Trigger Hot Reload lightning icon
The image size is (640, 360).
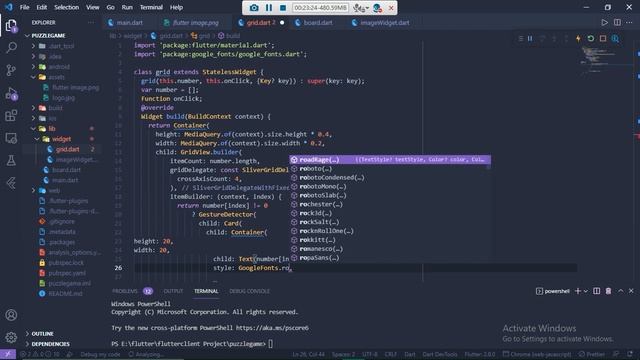point(578,39)
